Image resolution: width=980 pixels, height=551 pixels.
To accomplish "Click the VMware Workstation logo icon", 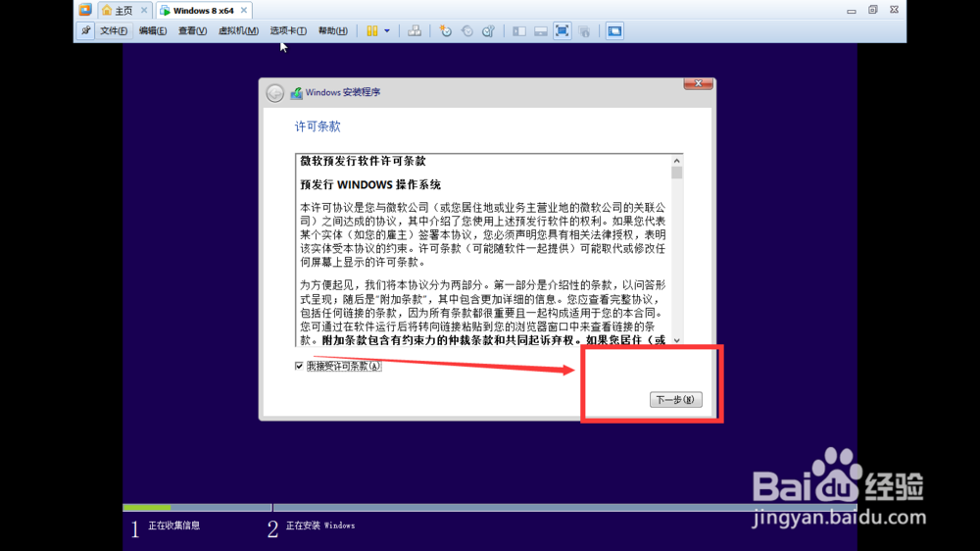I will (x=85, y=10).
